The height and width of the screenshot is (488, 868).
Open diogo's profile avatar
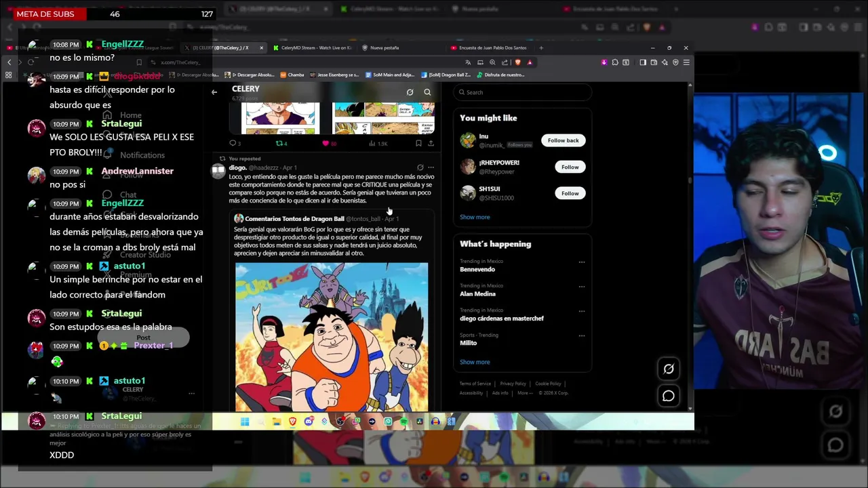tap(218, 171)
